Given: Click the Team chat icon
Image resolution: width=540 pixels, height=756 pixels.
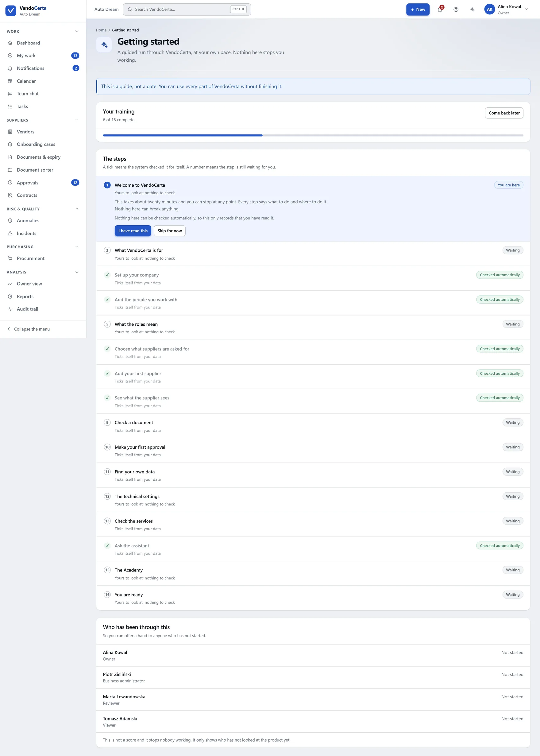Looking at the screenshot, I should (10, 94).
